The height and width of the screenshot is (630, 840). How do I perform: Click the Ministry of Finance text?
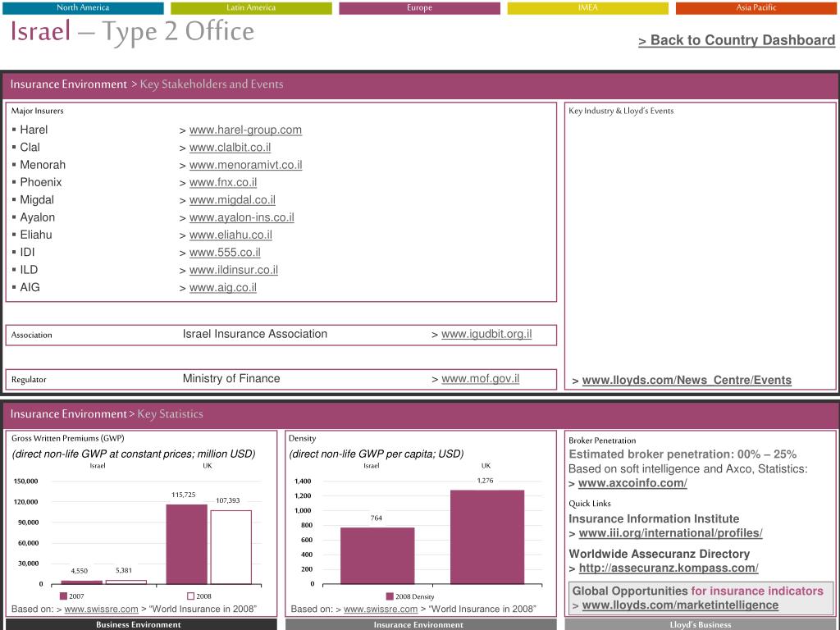(231, 379)
